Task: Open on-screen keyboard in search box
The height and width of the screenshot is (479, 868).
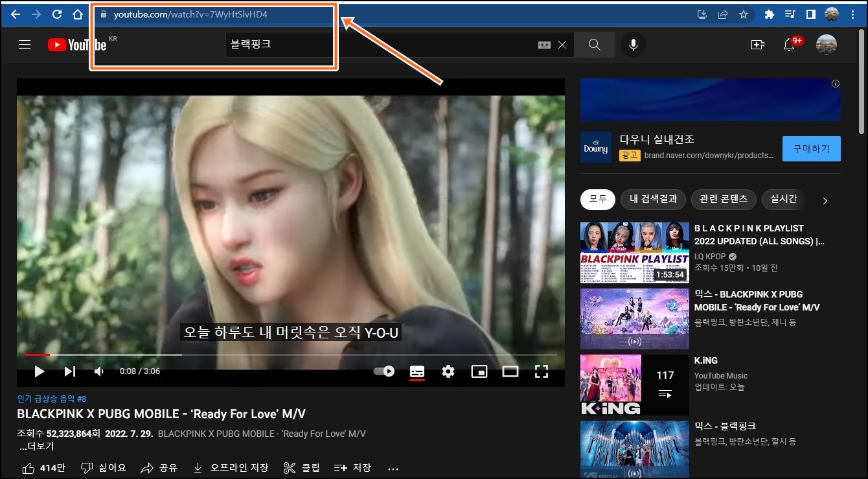Action: tap(544, 45)
